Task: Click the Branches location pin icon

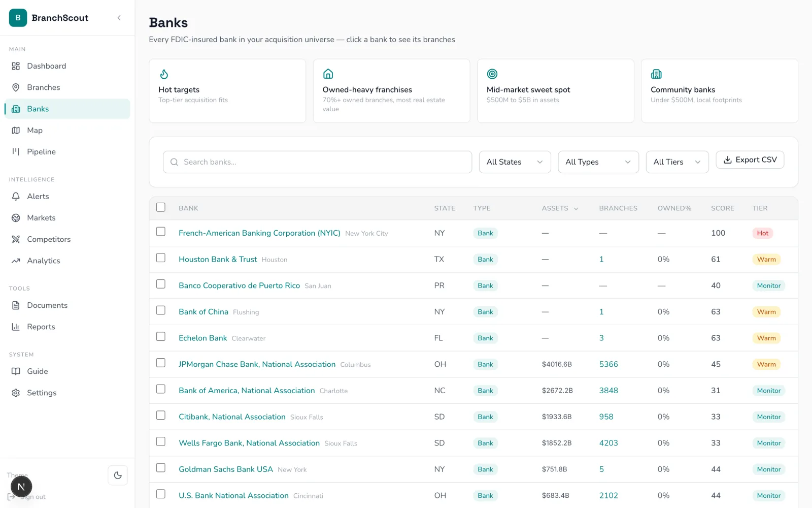Action: 16,87
